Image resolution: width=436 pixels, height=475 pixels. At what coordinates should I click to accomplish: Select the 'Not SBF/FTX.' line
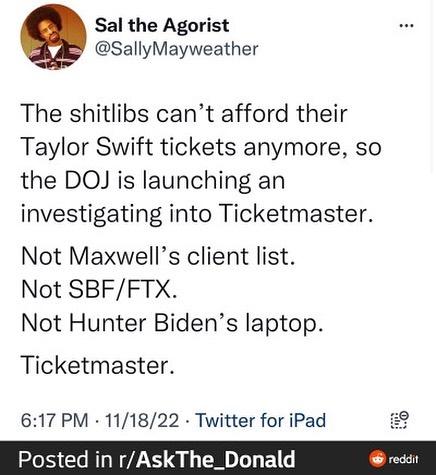pyautogui.click(x=99, y=289)
